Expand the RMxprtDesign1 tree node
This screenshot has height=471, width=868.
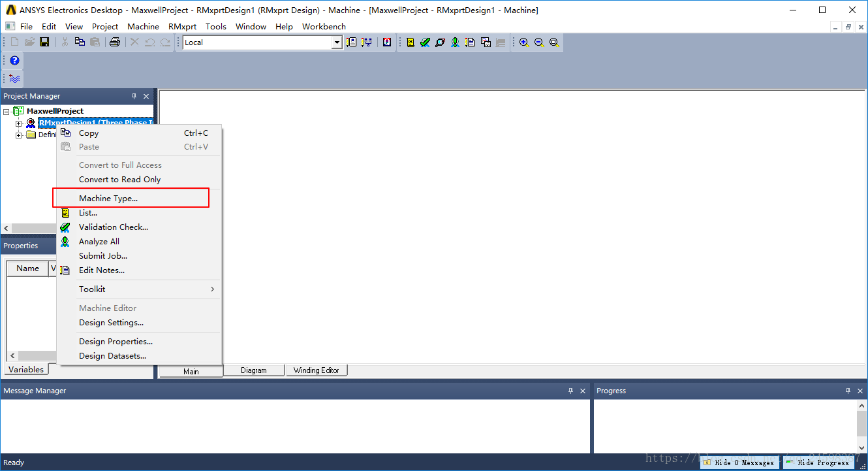(x=18, y=123)
